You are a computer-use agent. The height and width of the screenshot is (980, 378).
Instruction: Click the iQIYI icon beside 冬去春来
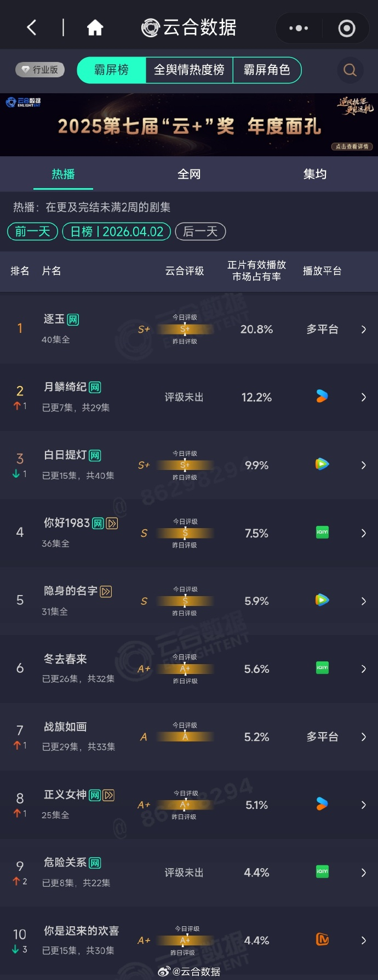tap(322, 667)
